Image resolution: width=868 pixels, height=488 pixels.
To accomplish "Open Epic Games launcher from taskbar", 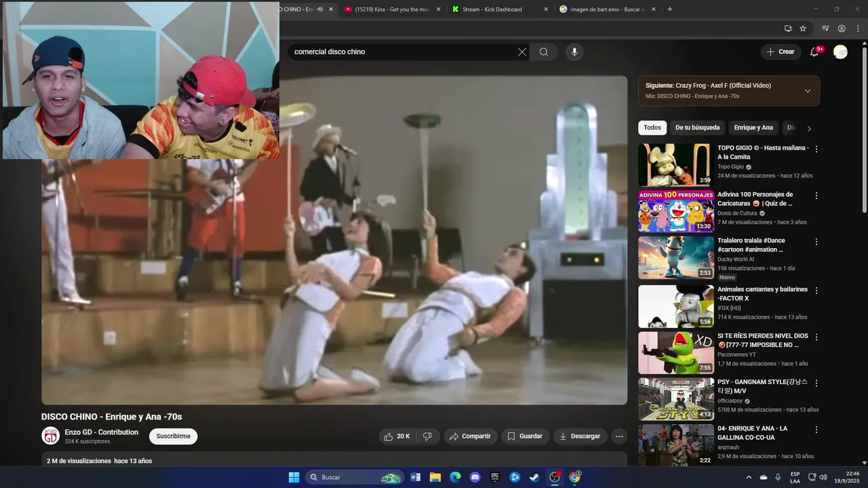I will 495,477.
